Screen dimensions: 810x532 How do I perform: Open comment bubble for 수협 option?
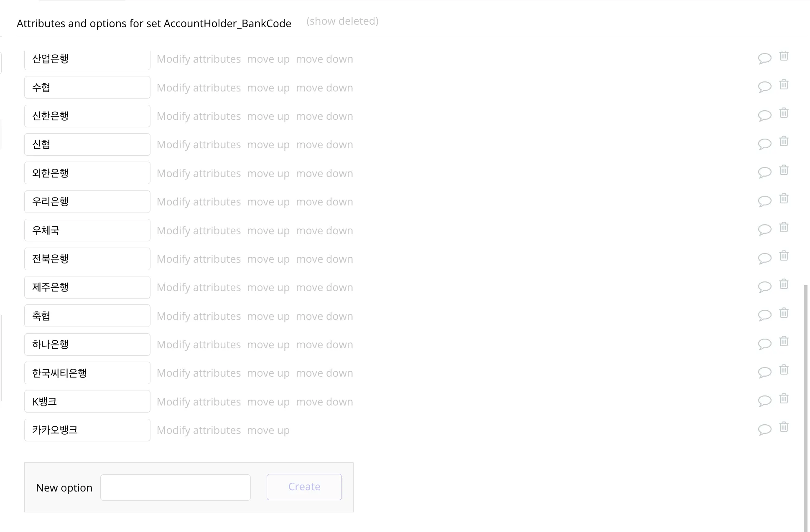pos(764,87)
